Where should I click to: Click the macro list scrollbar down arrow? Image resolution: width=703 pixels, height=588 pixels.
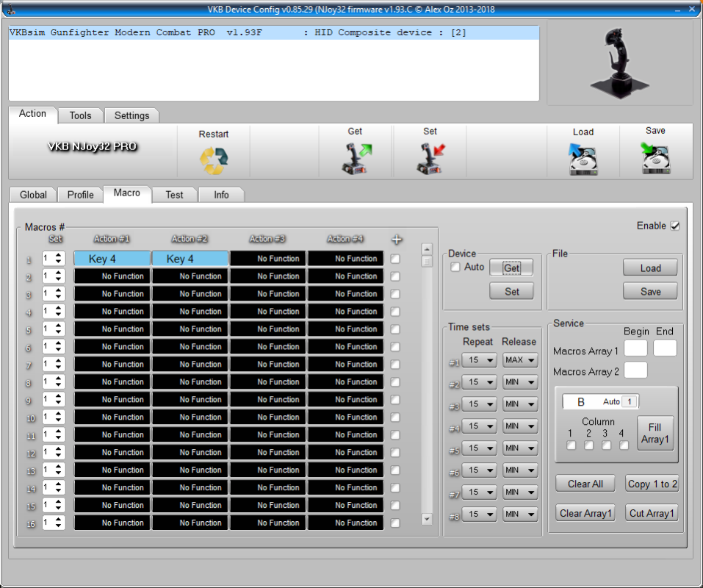(x=427, y=519)
